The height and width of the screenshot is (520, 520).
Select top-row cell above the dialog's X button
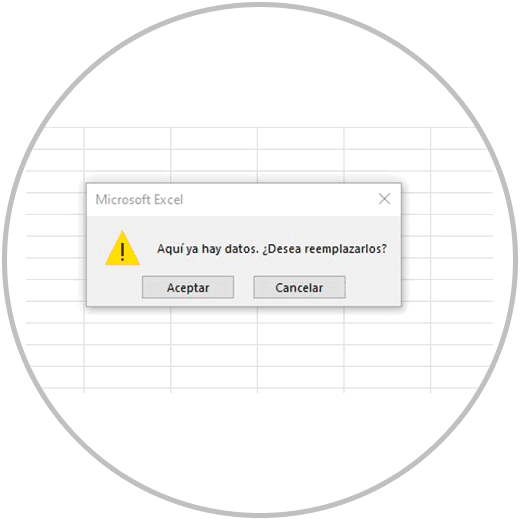(387, 138)
